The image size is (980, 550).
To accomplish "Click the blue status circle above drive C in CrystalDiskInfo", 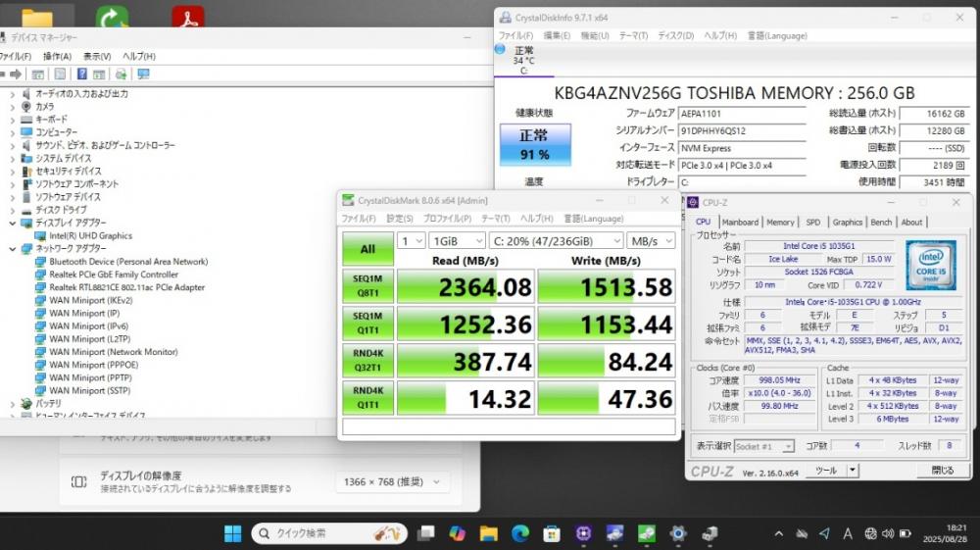I will click(x=500, y=49).
